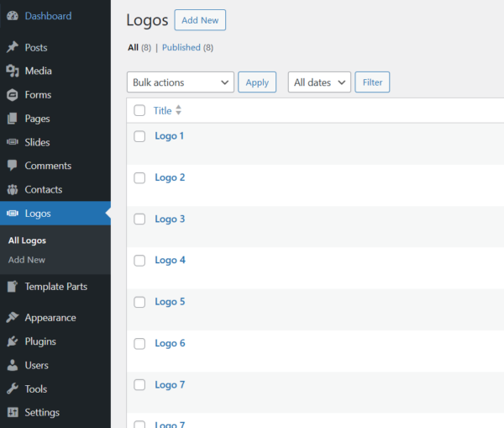Image resolution: width=504 pixels, height=428 pixels.
Task: Open the All dates dropdown
Action: tap(319, 82)
